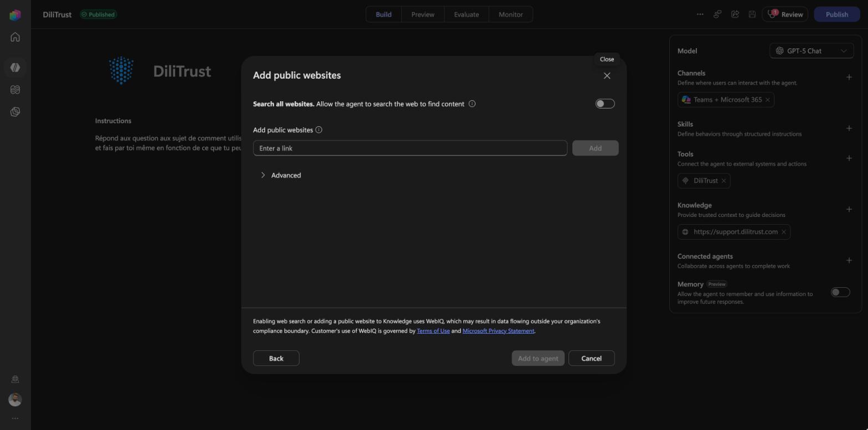The height and width of the screenshot is (430, 868).
Task: Focus the Enter a link field
Action: coord(410,148)
